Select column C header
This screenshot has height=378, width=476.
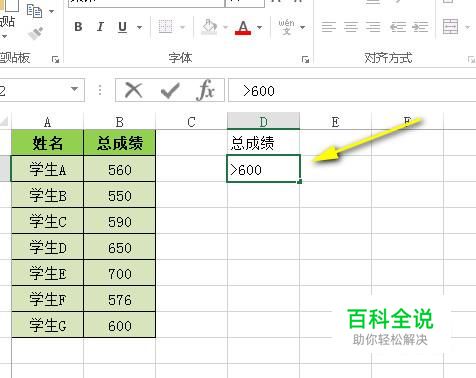pyautogui.click(x=191, y=122)
